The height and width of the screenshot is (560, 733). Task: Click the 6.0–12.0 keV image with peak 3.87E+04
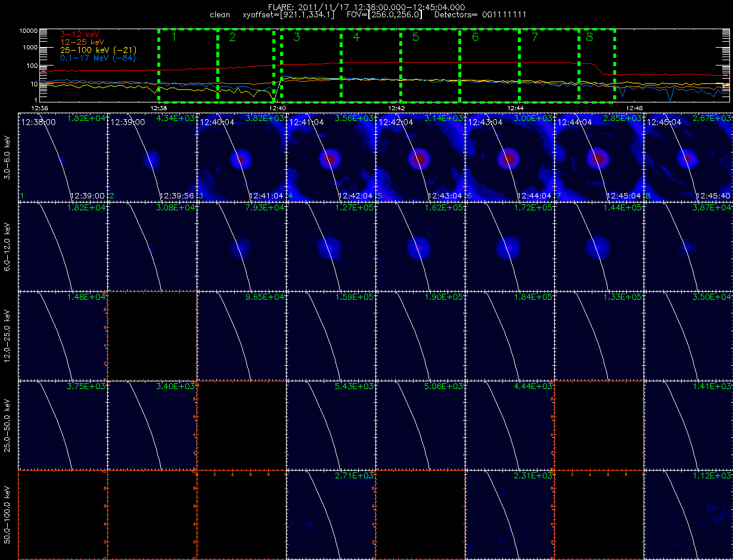(688, 246)
